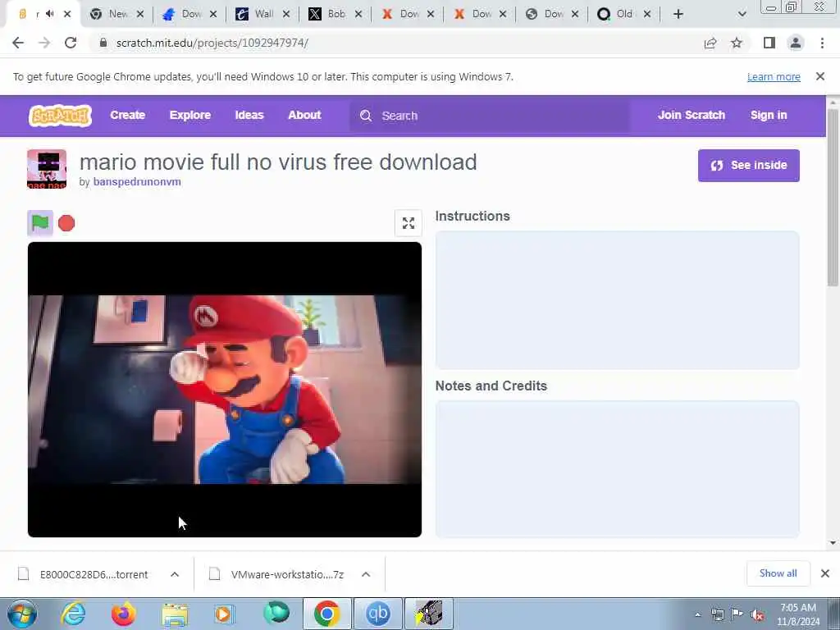Open the Action Center flag tray icon

737,615
